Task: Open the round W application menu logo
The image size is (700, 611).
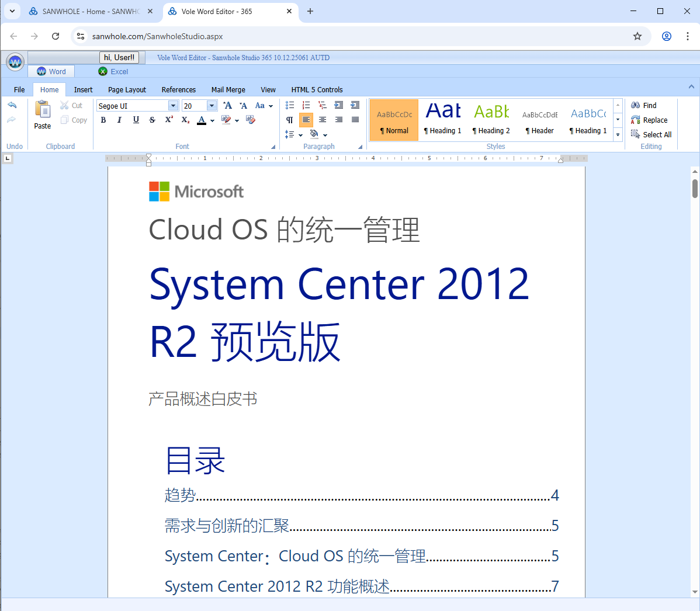Action: click(x=15, y=61)
